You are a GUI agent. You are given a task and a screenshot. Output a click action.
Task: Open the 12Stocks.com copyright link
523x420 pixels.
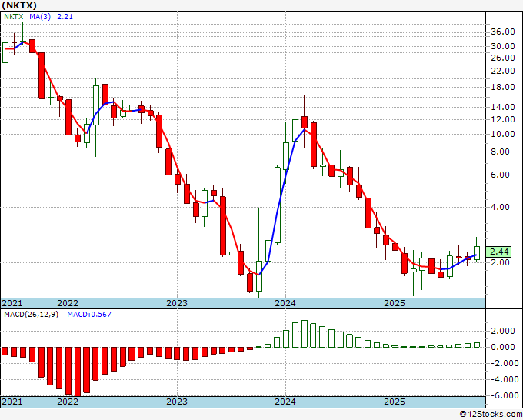491,415
